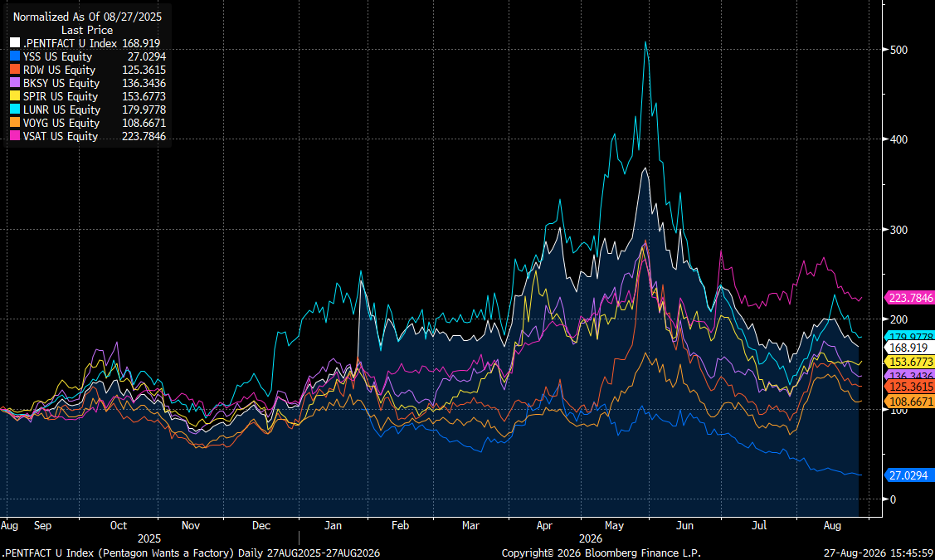Click the yellow SPIR US Equity legend swatch
The height and width of the screenshot is (560, 935).
[x=15, y=96]
